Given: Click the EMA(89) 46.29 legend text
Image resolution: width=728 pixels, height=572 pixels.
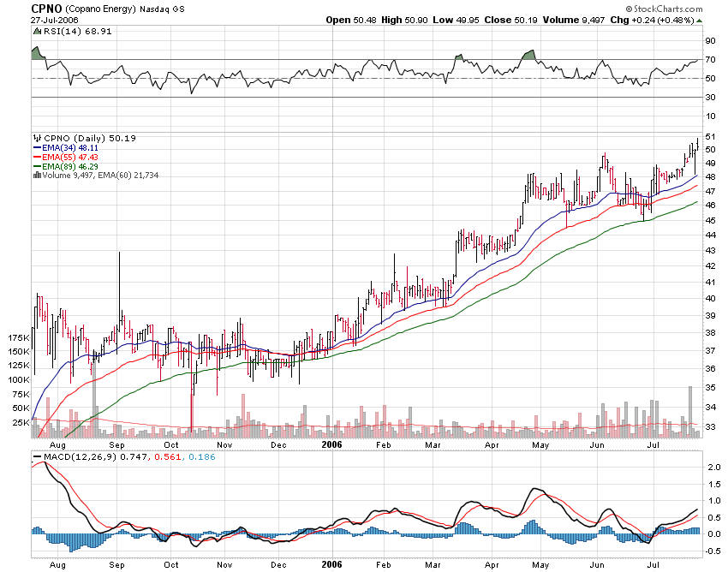Looking at the screenshot, I should click(x=70, y=167).
